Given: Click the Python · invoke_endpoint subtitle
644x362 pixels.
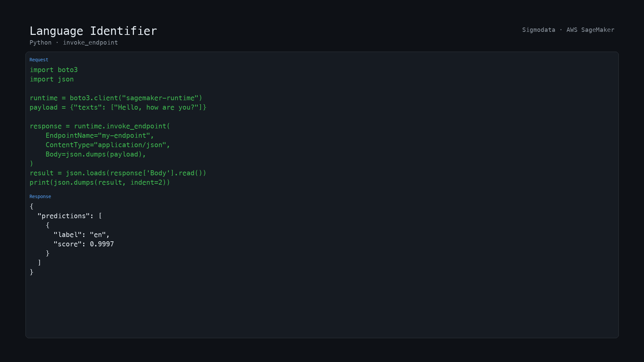Looking at the screenshot, I should click(x=74, y=43).
